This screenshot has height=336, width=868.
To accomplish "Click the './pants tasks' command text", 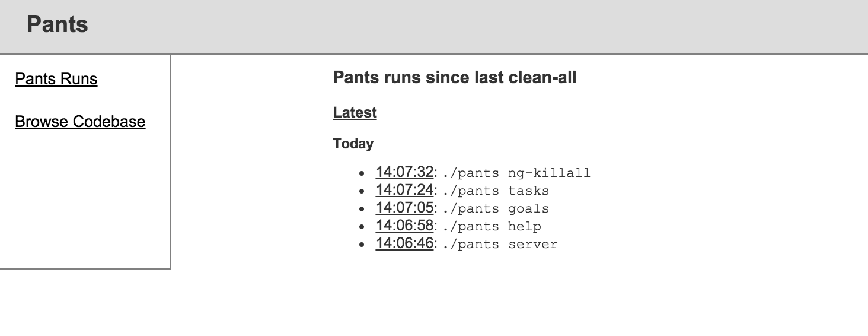I will 496,191.
